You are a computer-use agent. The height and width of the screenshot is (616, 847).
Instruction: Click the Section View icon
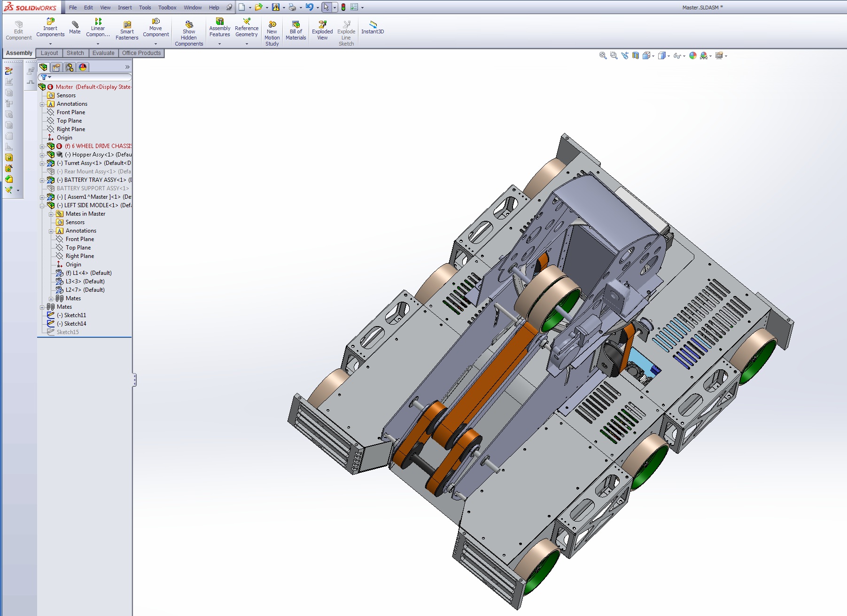point(635,55)
